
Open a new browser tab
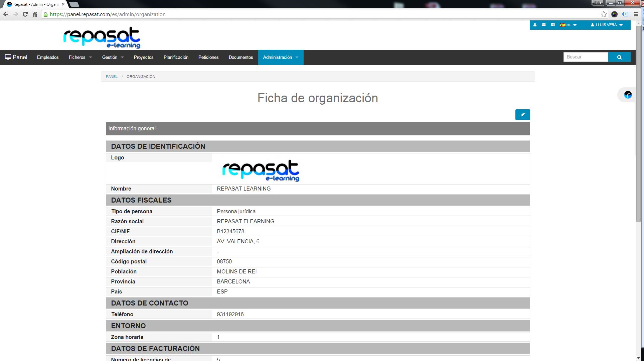(74, 4)
